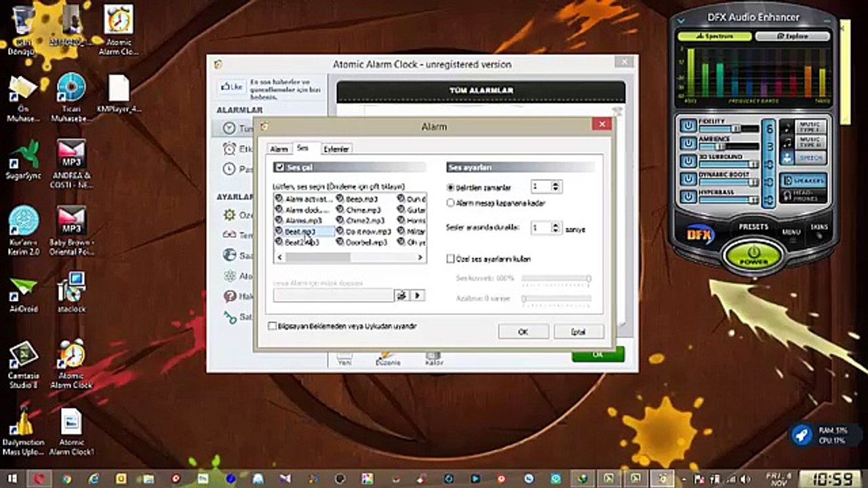The height and width of the screenshot is (488, 868).
Task: Click the repeat count stepper field
Action: pos(541,187)
